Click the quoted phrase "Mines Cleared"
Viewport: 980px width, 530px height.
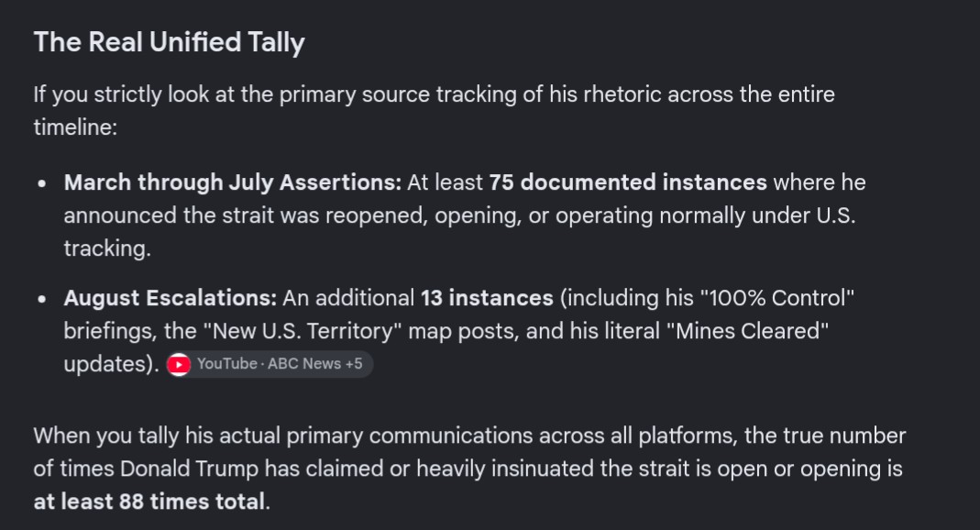[x=747, y=331]
